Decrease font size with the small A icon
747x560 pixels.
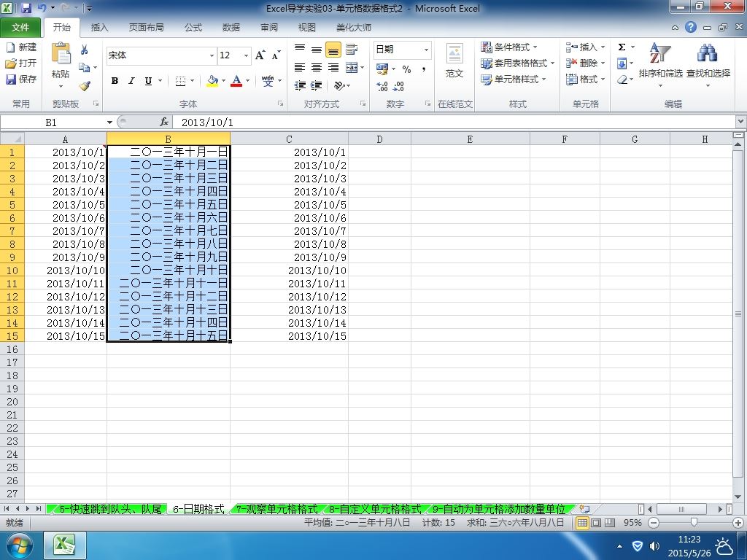(x=276, y=55)
